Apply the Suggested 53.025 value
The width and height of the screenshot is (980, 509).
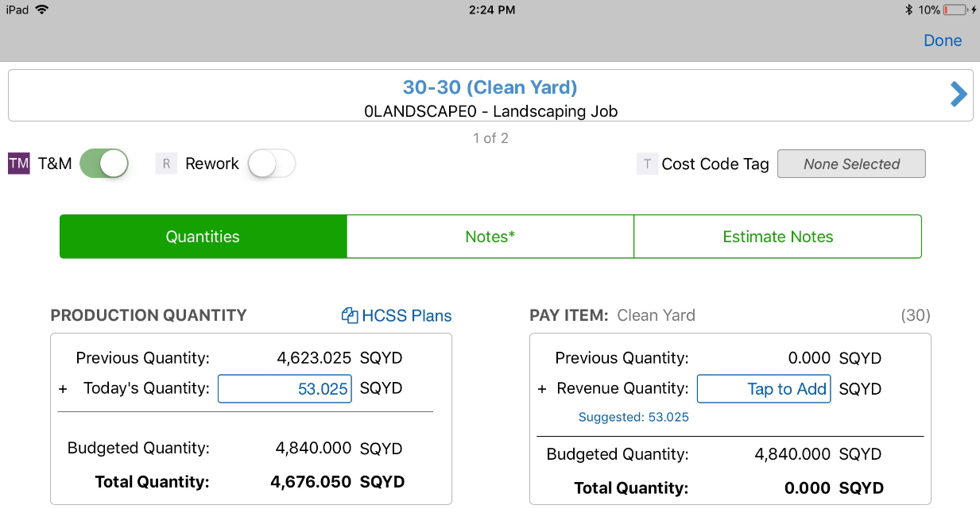[x=633, y=417]
